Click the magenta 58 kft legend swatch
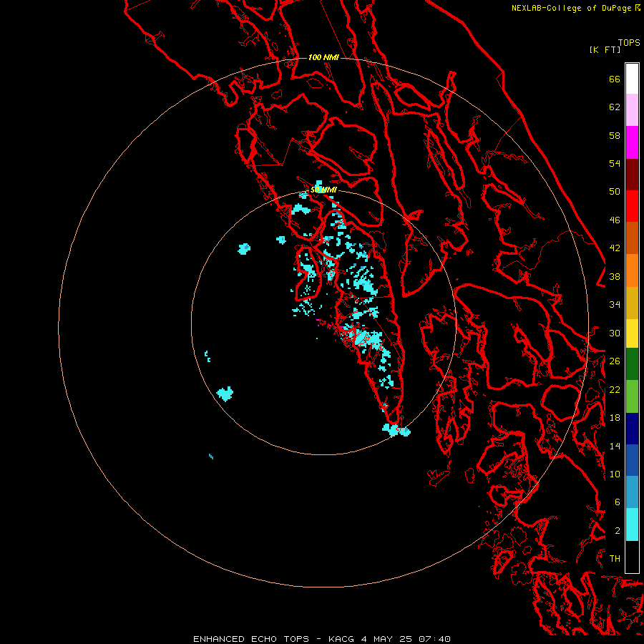The height and width of the screenshot is (644, 644). click(x=632, y=142)
